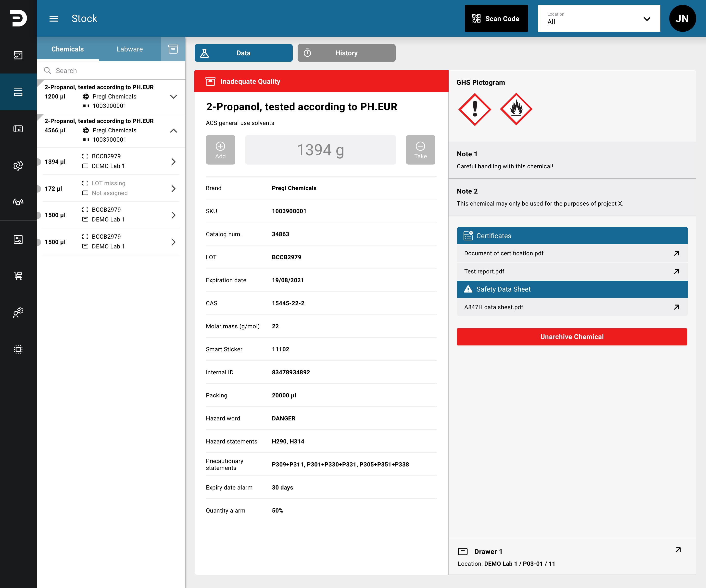Image resolution: width=706 pixels, height=588 pixels.
Task: Open the hamburger menu next to Stock
Action: 54,18
